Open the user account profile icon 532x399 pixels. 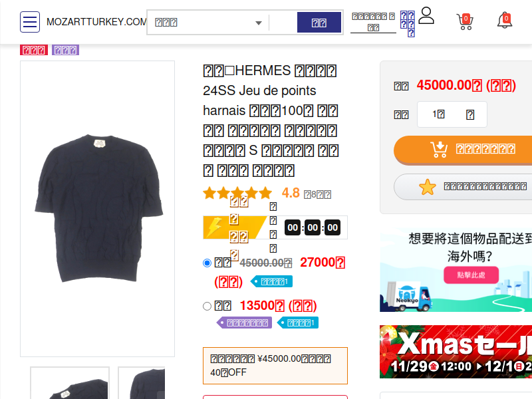426,15
